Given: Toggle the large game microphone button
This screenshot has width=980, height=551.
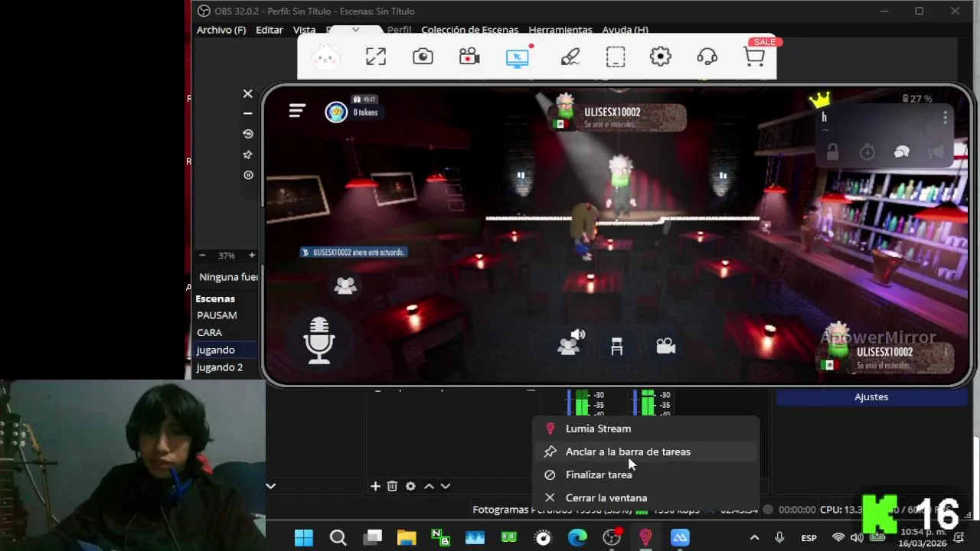Looking at the screenshot, I should click(319, 341).
